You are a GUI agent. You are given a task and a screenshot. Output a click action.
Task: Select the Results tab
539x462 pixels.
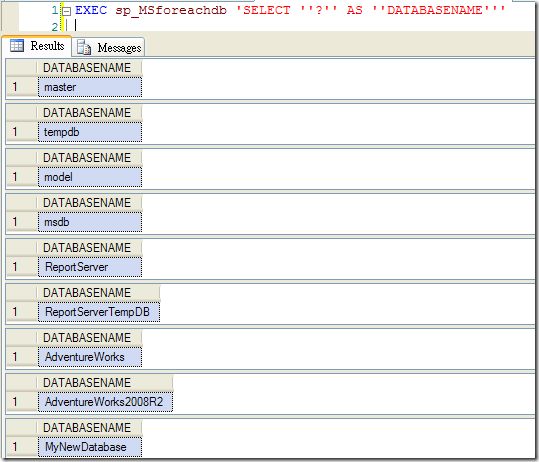[37, 46]
